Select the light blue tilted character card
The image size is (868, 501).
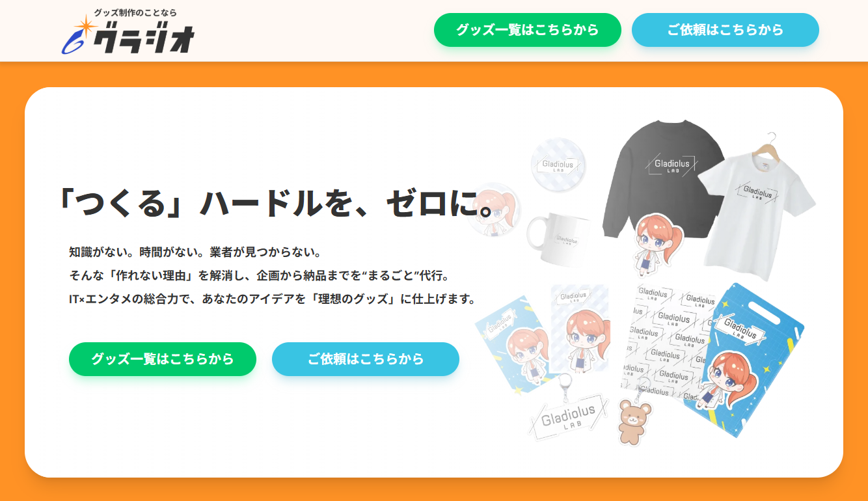tap(513, 345)
